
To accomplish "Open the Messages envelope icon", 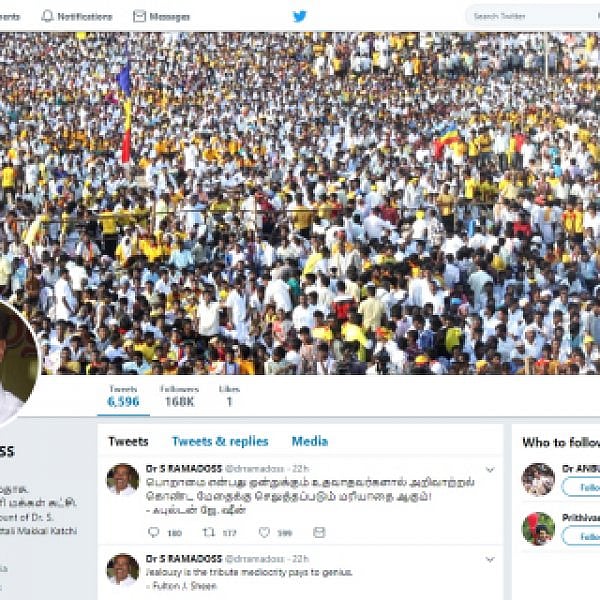I will click(139, 16).
